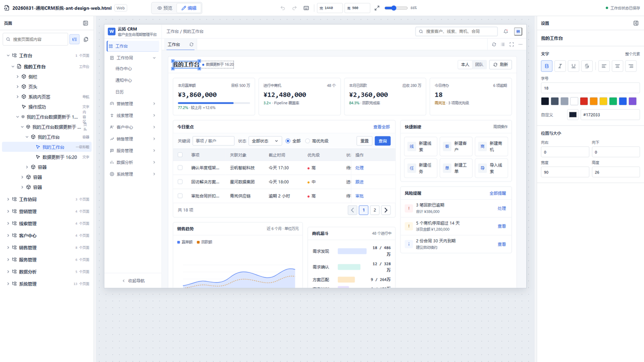Expand the 营销管理 tree node
Viewport: 644px width, 362px height.
[8, 212]
